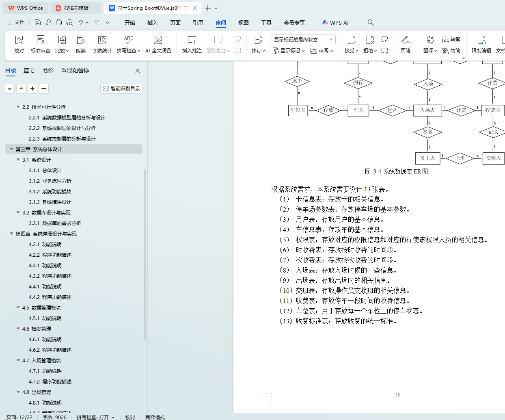Collapse the 第四章 系统详细设计与实现 node
The width and height of the screenshot is (505, 420).
11,234
